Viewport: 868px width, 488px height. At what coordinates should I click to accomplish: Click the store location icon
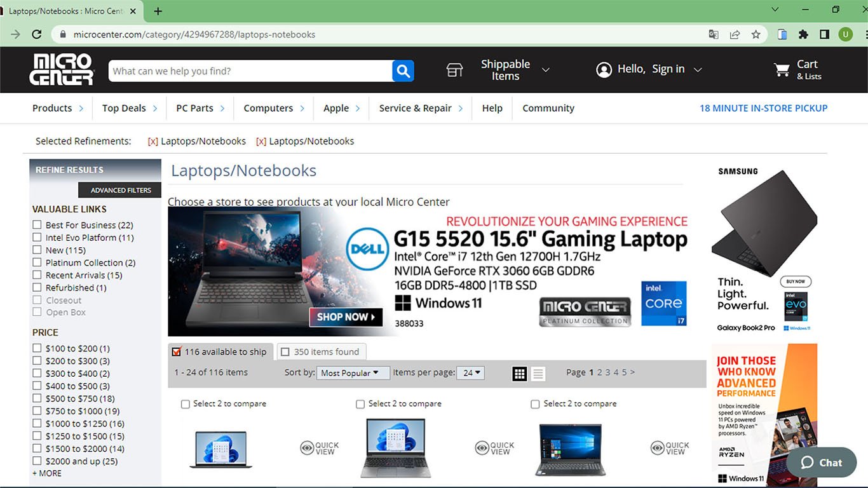click(454, 70)
